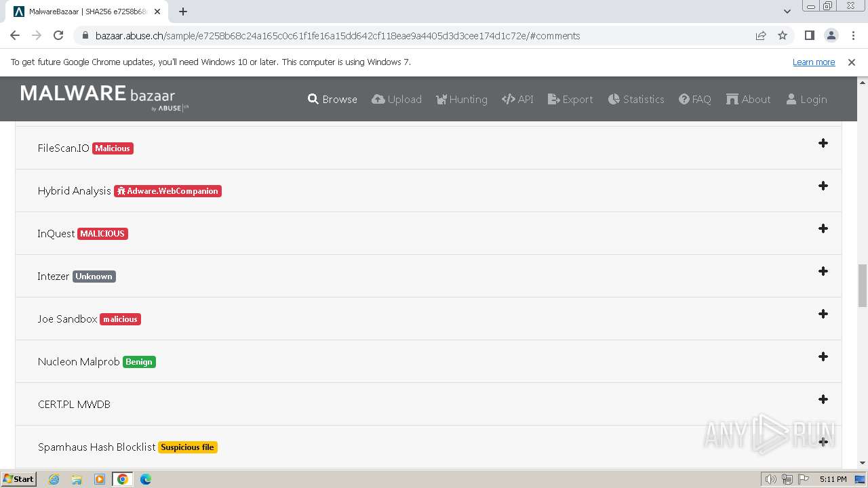Screen dimensions: 868x488
Task: Select the MalwareBazaar browser tab
Action: [88, 12]
